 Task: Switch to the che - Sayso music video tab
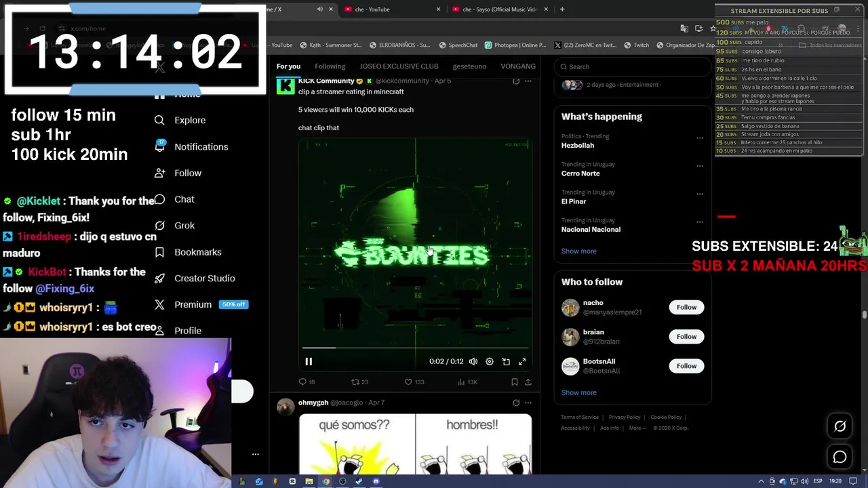pos(498,9)
